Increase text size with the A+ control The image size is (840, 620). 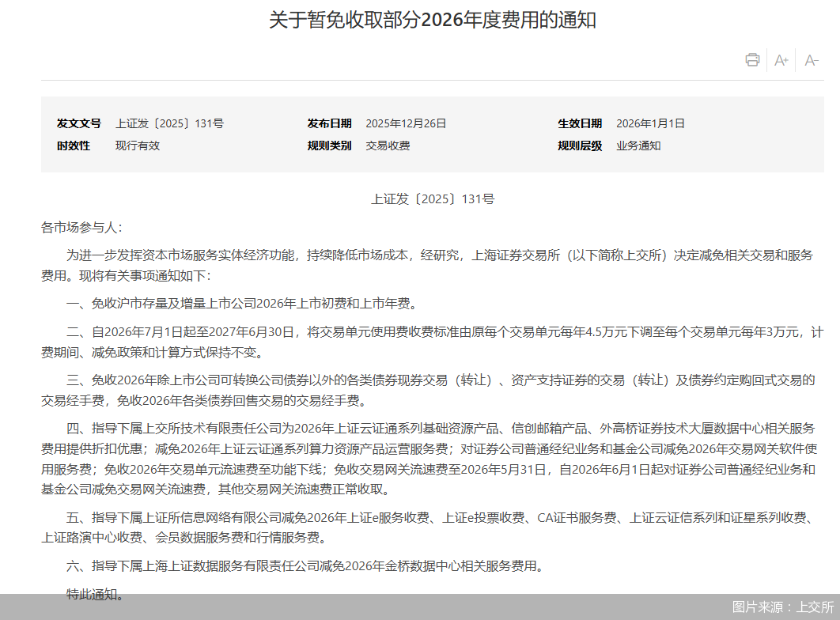tap(781, 59)
